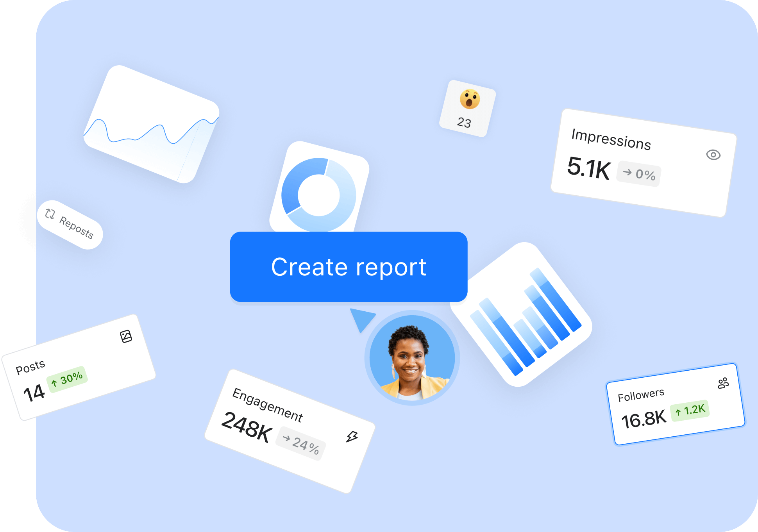Click the followers people icon
Screen dimensions: 758x532
(x=723, y=383)
